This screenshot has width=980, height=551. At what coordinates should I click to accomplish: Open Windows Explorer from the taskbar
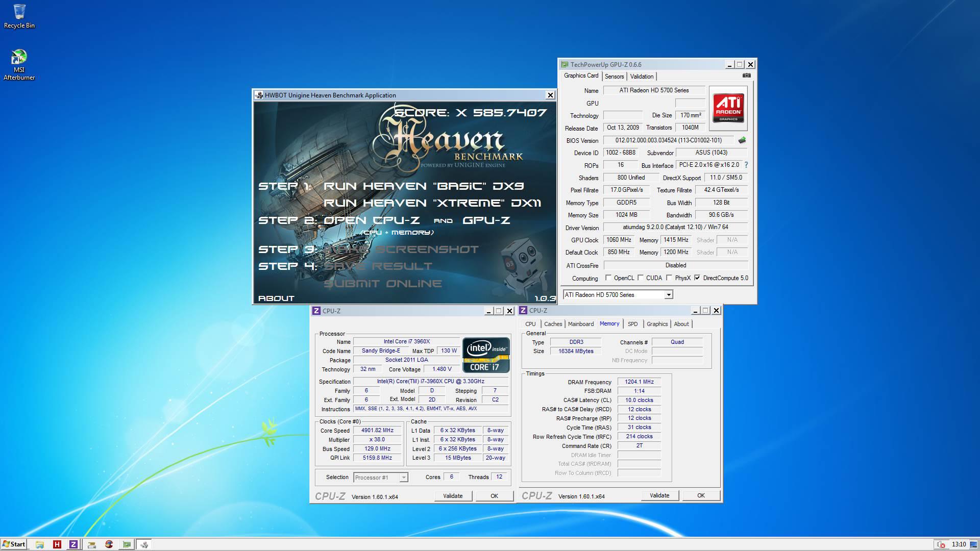pyautogui.click(x=40, y=544)
